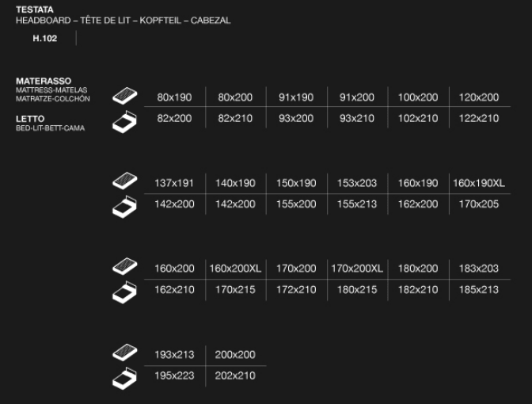The image size is (532, 404).
Task: Click the bed icon beside 162x210
Action: [x=124, y=292]
